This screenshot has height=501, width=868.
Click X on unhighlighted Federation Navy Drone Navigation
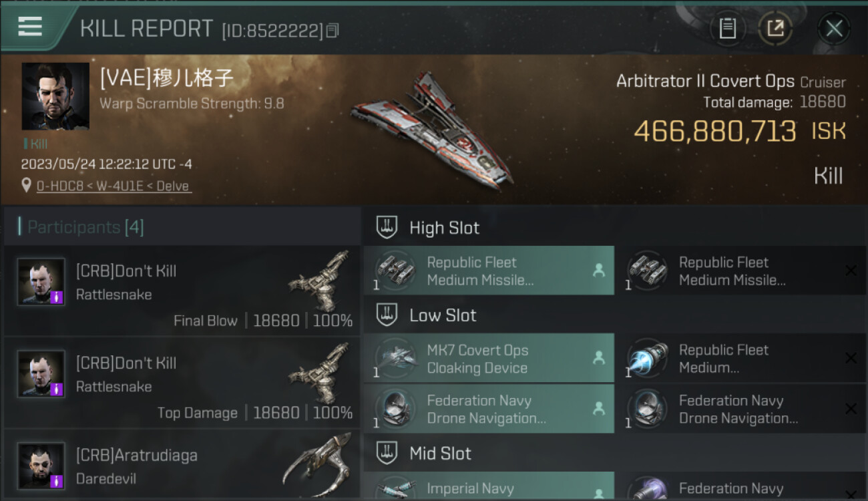pos(851,409)
